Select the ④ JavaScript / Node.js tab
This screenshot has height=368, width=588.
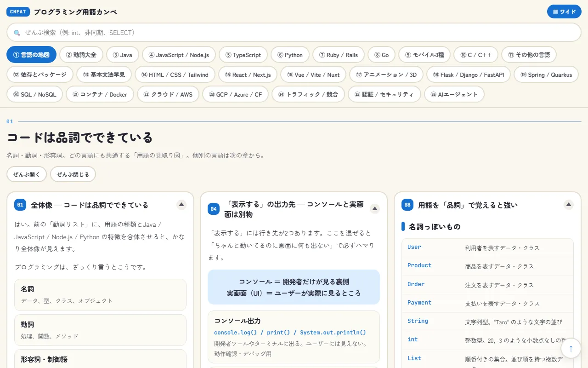click(179, 55)
